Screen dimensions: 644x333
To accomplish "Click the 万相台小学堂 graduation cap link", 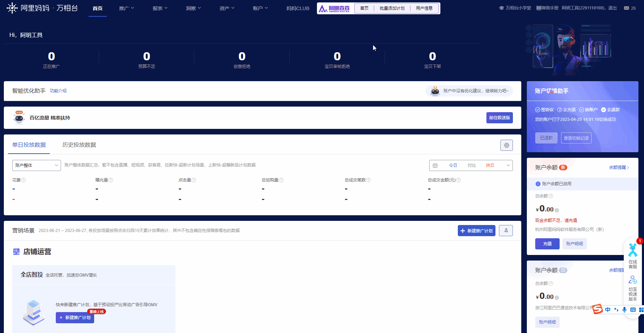I will coord(515,8).
